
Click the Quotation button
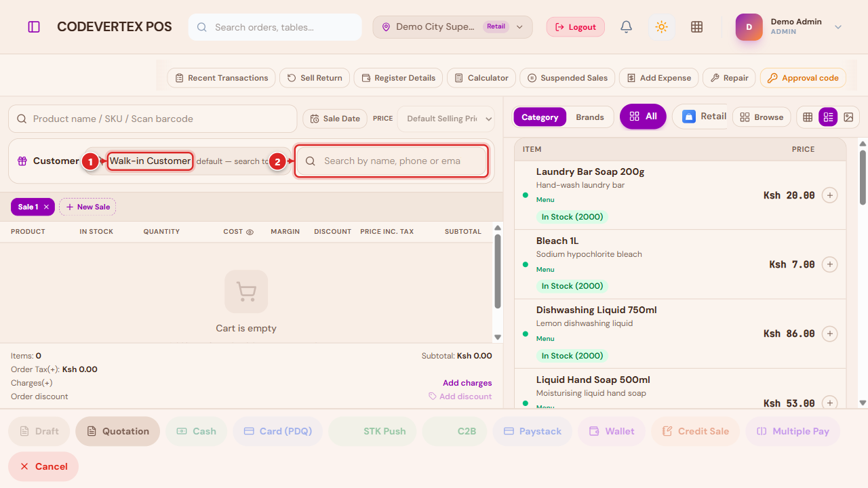click(118, 431)
